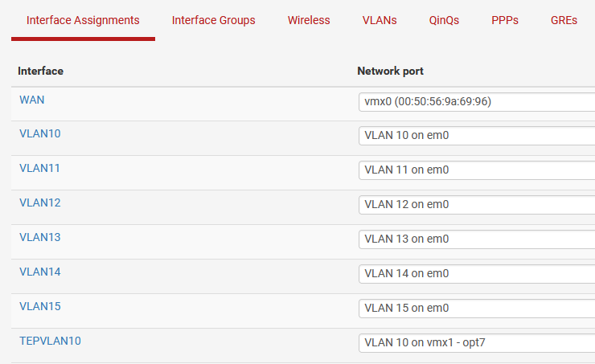The image size is (595, 364).
Task: Open the Wireless tab
Action: [309, 20]
